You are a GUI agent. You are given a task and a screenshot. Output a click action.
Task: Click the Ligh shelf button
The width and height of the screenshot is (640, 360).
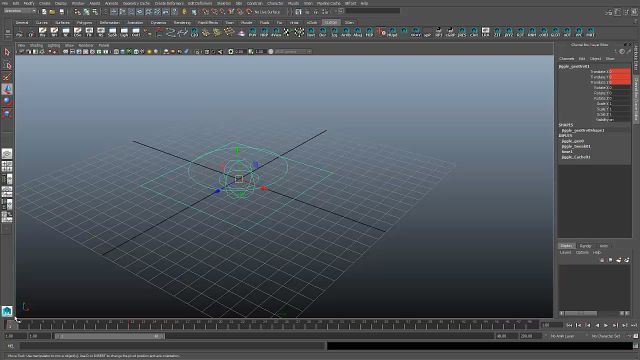click(x=124, y=32)
